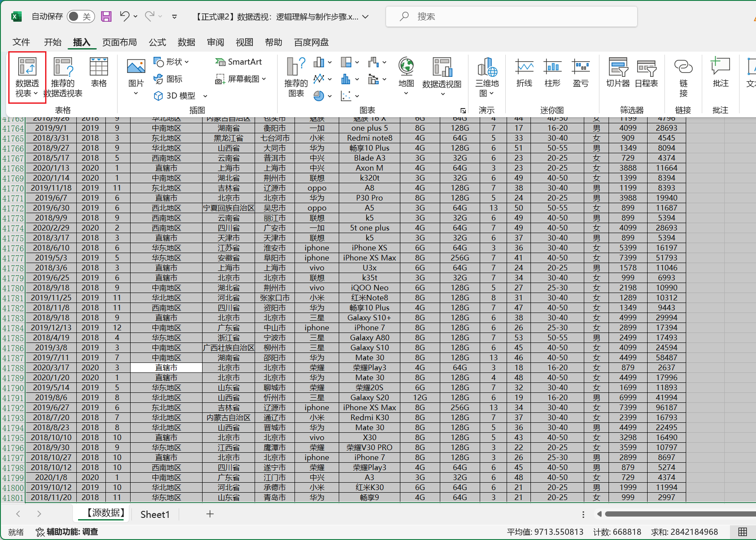This screenshot has height=540, width=756.
Task: Switch to the Page Layout (页面布局) tab
Action: [120, 42]
